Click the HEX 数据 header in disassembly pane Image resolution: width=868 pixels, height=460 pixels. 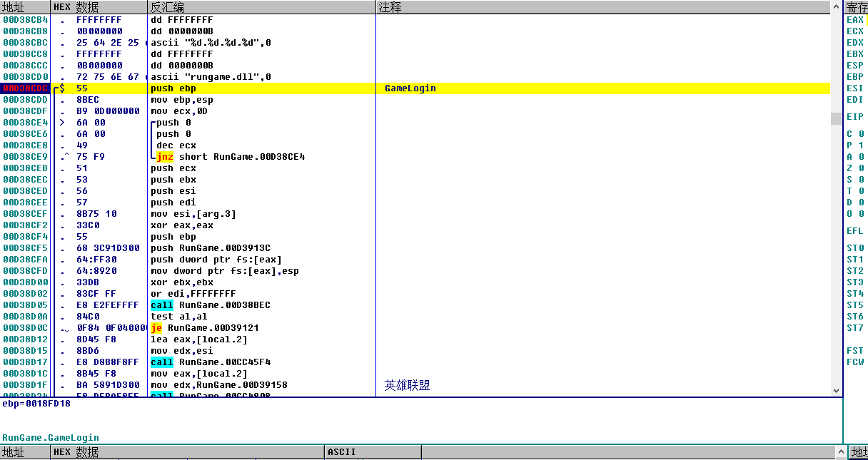99,7
